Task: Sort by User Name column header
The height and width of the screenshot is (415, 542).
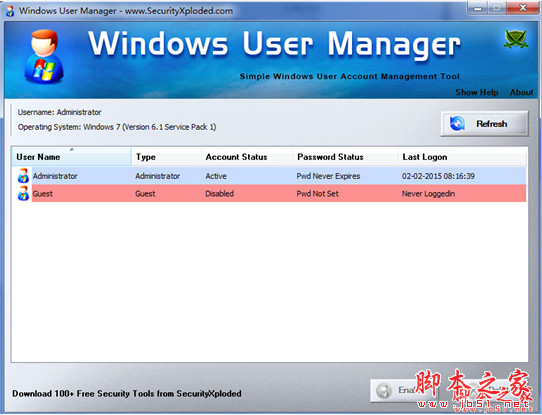Action: 71,157
